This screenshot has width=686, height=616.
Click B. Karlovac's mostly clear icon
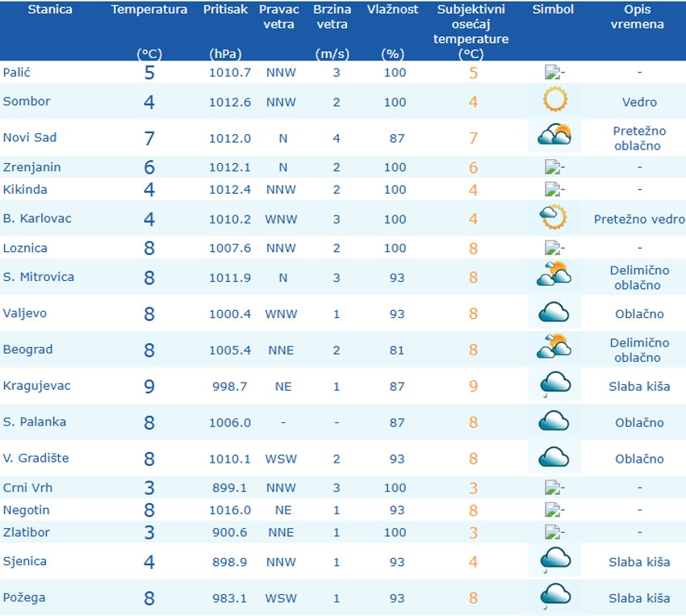click(x=554, y=217)
